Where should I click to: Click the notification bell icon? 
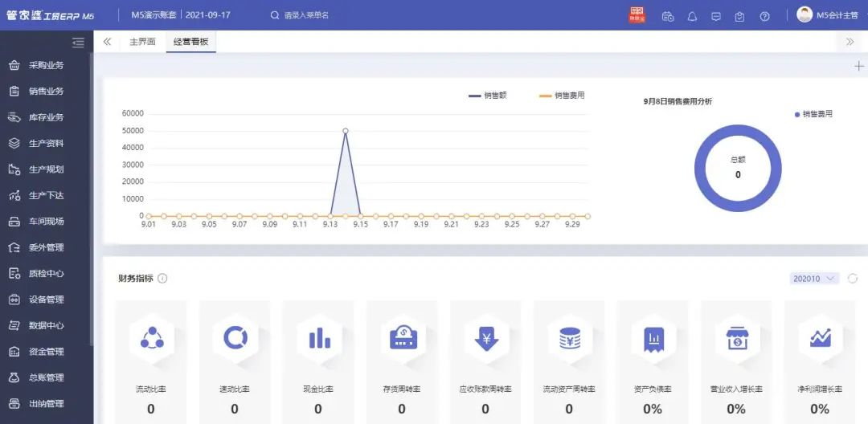click(x=692, y=16)
